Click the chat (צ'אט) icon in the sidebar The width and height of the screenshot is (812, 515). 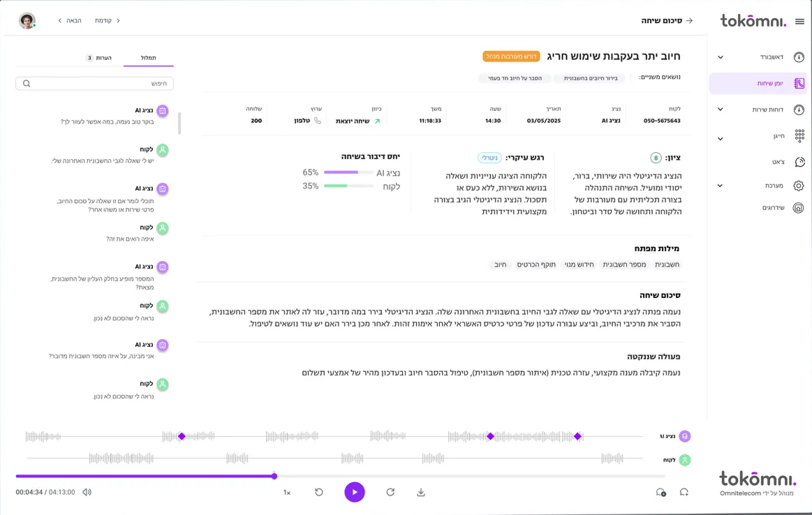click(x=799, y=162)
